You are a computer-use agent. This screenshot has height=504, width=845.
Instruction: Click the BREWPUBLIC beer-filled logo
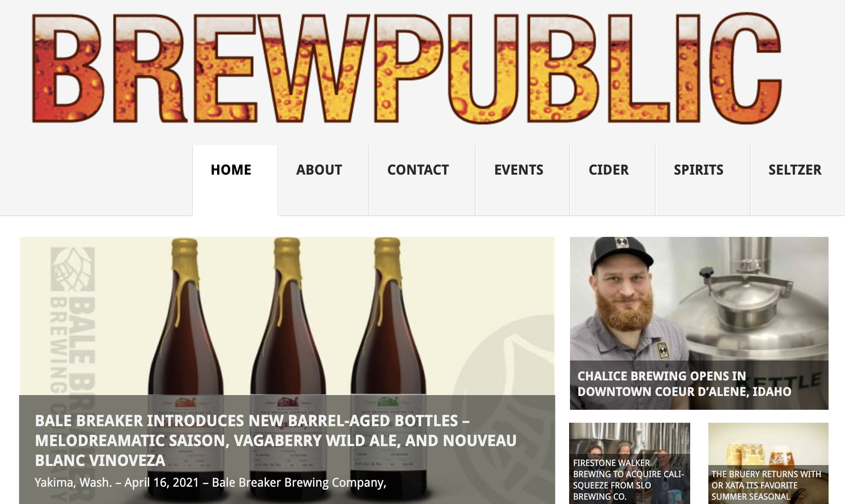[x=406, y=68]
